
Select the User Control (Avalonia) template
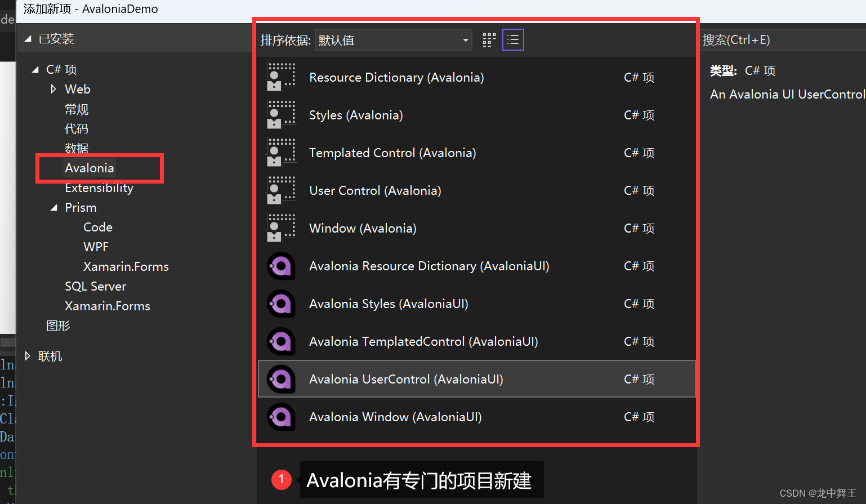coord(375,190)
